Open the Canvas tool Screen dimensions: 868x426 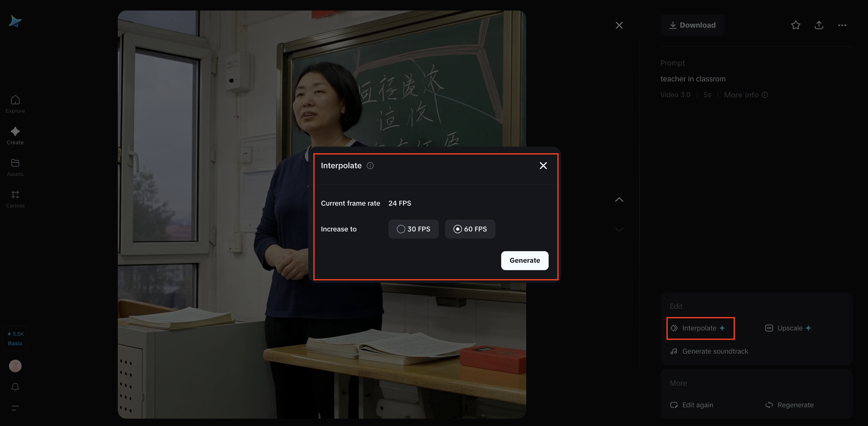[15, 199]
